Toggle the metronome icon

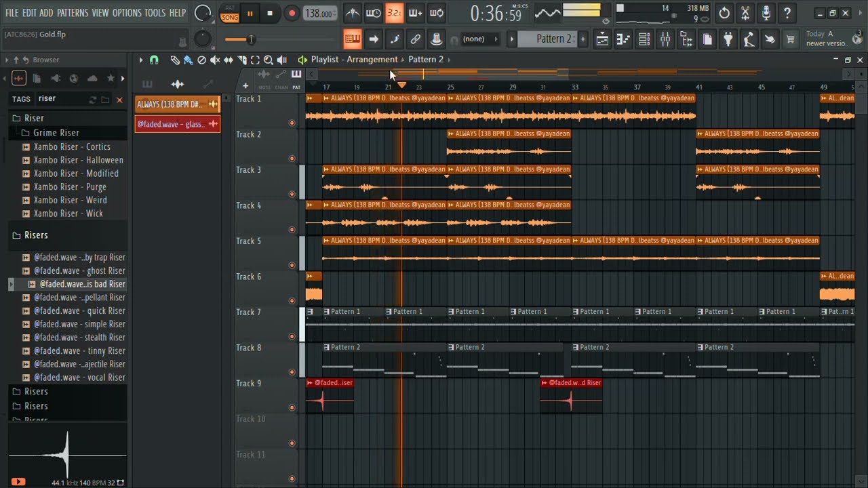[353, 13]
